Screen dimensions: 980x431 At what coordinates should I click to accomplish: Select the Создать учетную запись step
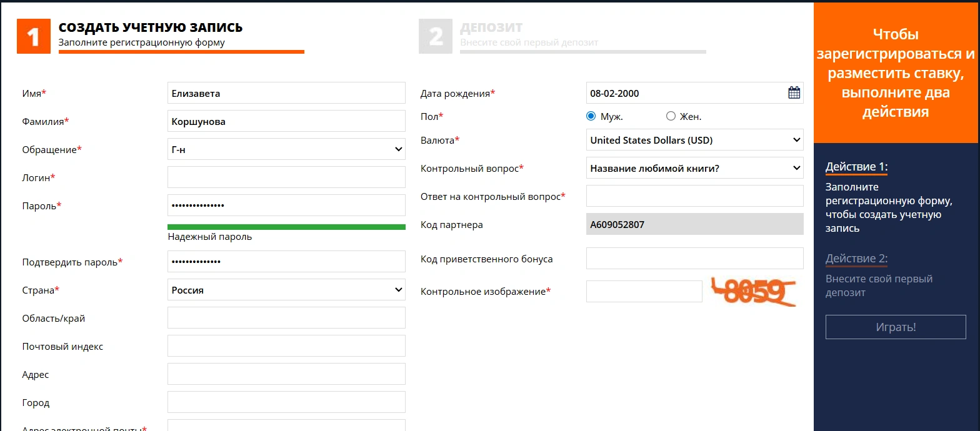point(151,28)
